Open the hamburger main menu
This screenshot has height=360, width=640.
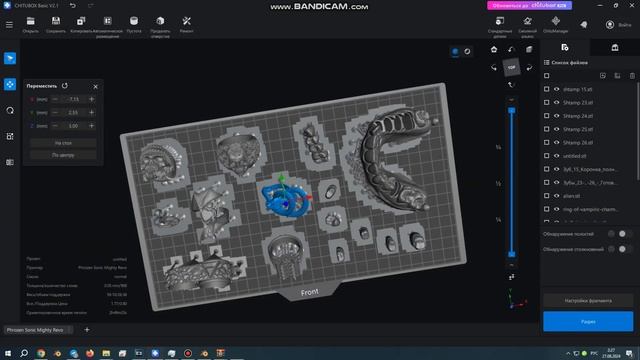9,25
